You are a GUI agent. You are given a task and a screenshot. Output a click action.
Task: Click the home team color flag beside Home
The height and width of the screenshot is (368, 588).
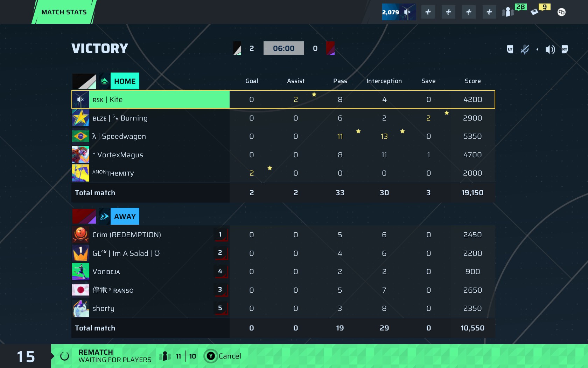coord(84,81)
